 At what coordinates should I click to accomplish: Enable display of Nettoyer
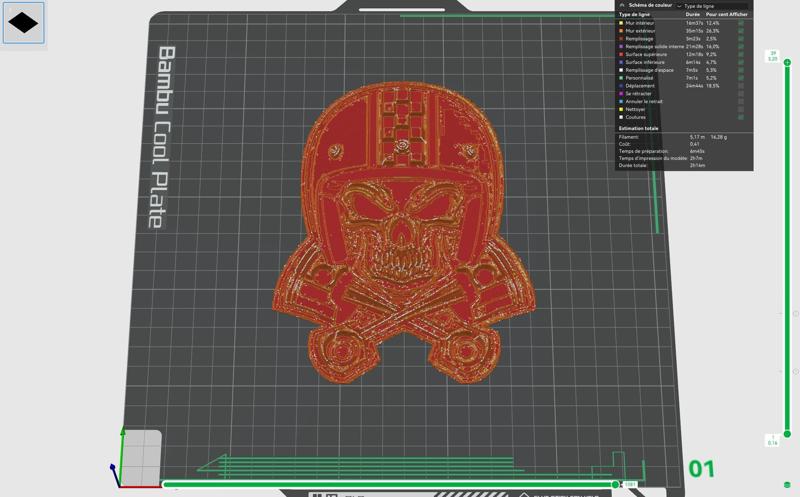pos(741,109)
